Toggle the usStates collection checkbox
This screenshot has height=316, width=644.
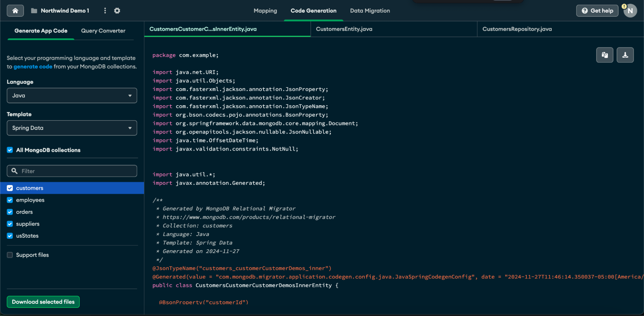coord(10,236)
